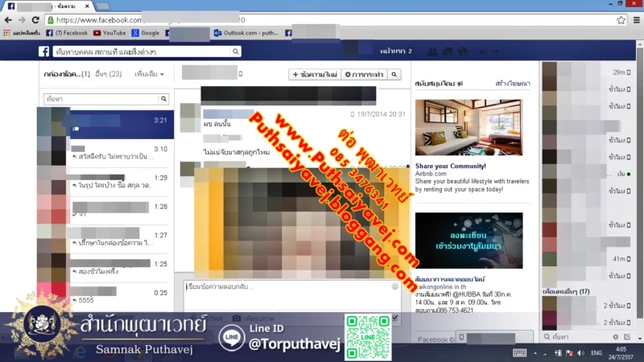Viewport: 644px width, 362px height.
Task: Click the search icon beside the actions button
Action: pyautogui.click(x=394, y=74)
